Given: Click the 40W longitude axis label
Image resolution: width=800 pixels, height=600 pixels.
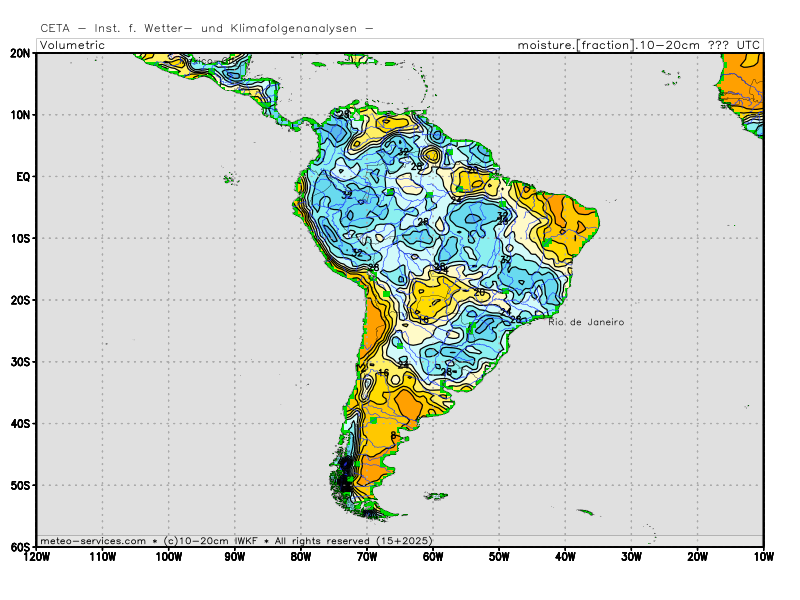Looking at the screenshot, I should tap(565, 556).
